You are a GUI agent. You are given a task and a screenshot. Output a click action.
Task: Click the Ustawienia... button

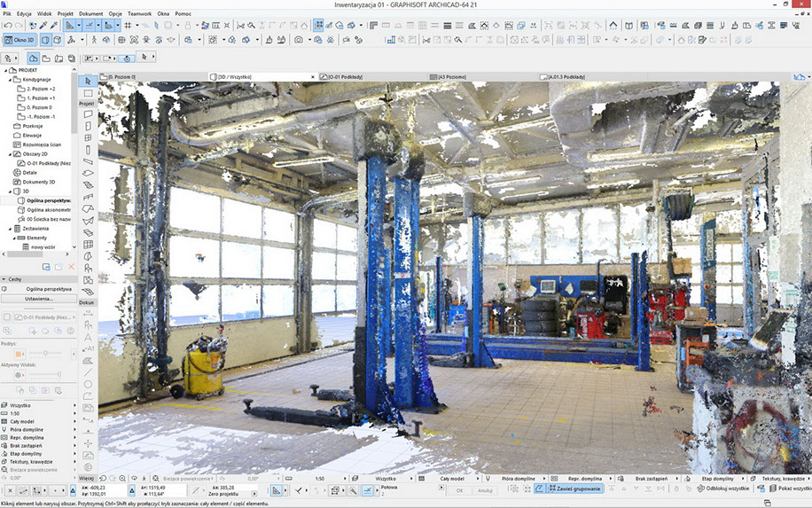coord(38,299)
